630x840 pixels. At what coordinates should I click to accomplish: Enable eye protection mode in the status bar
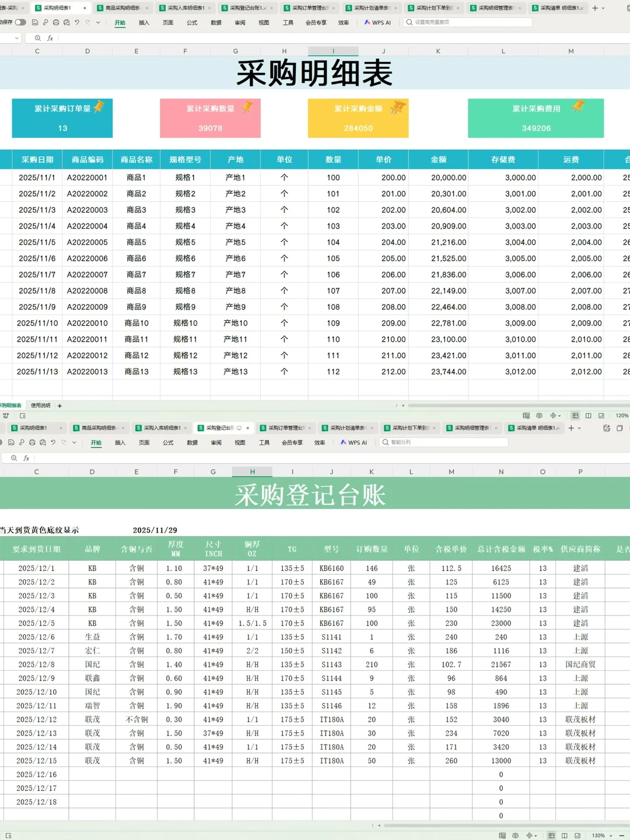[540, 415]
